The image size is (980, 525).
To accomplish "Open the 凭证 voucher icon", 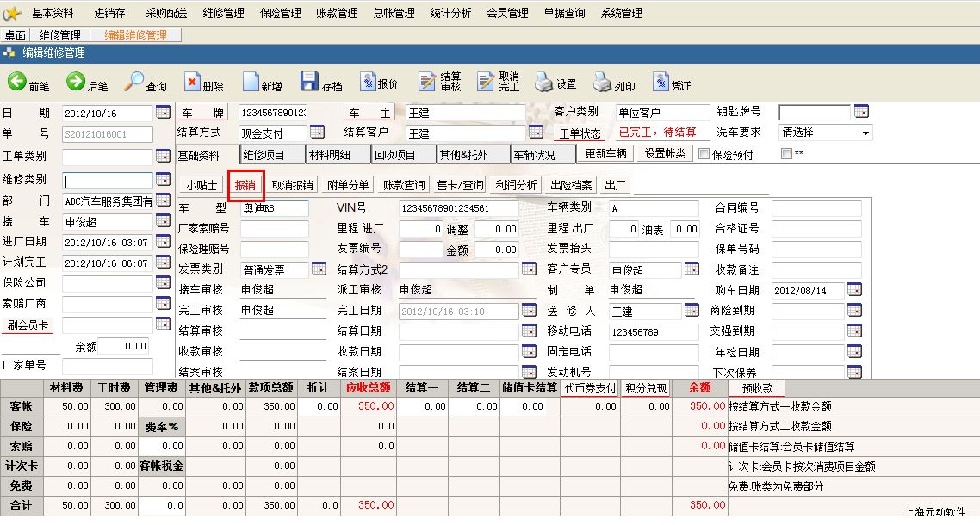I will [661, 83].
